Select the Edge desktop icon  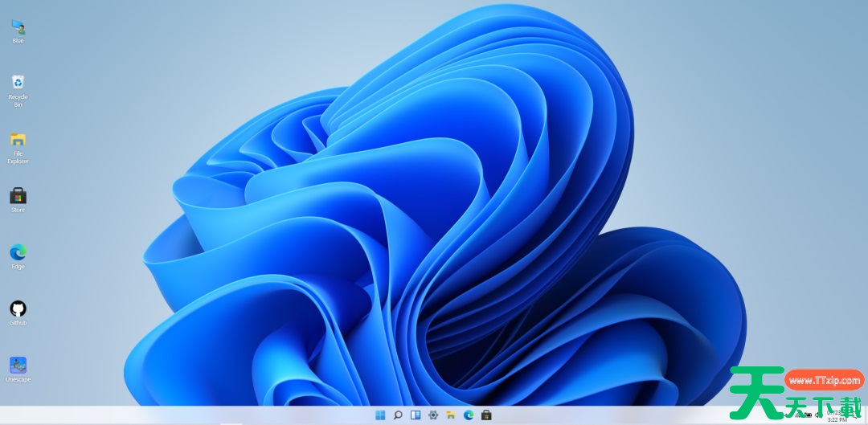click(18, 252)
